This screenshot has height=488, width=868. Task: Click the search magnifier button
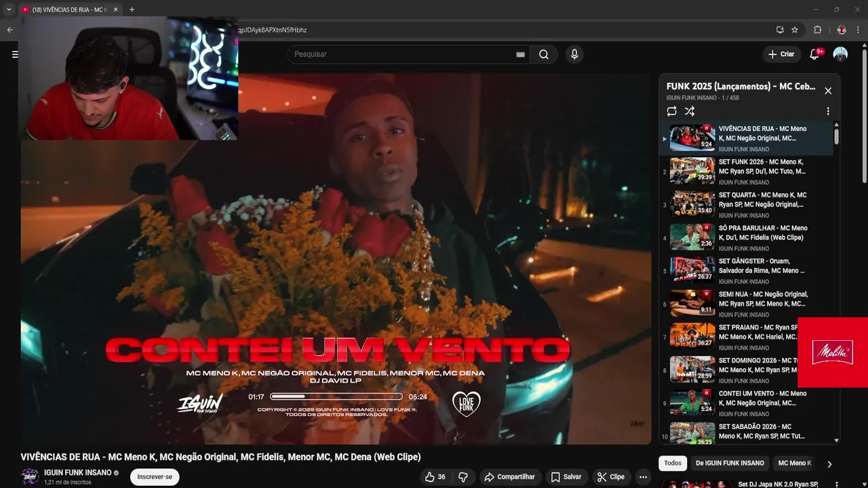[x=544, y=54]
